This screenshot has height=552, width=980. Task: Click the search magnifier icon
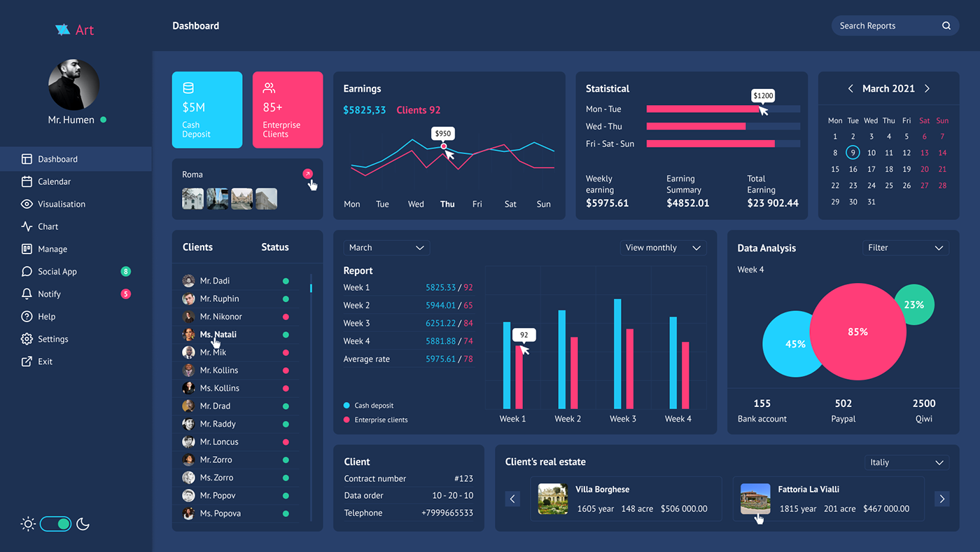[946, 26]
